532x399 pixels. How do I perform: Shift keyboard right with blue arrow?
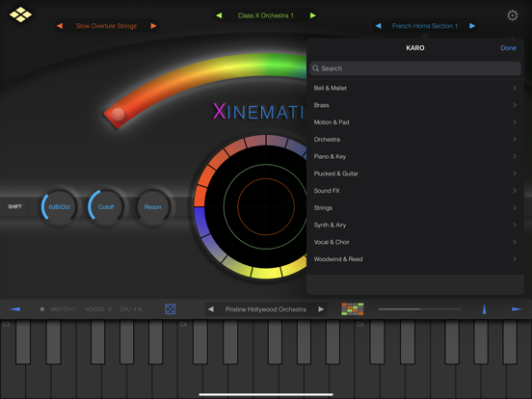[x=517, y=309]
